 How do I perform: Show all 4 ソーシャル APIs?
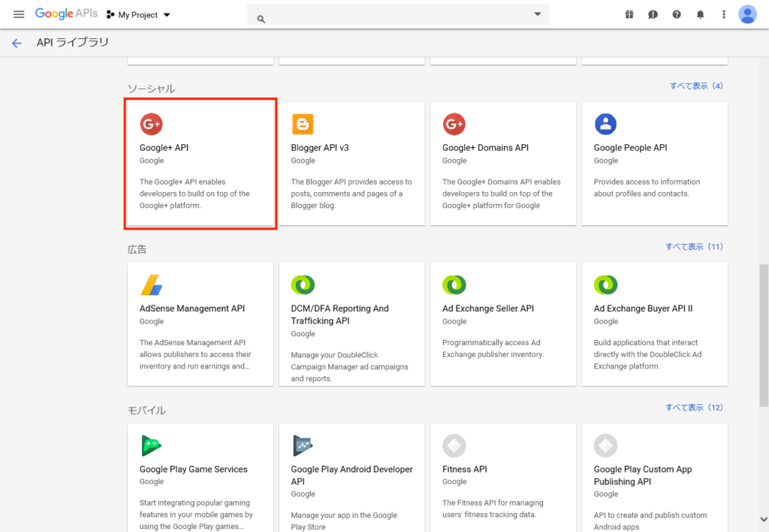click(x=696, y=86)
